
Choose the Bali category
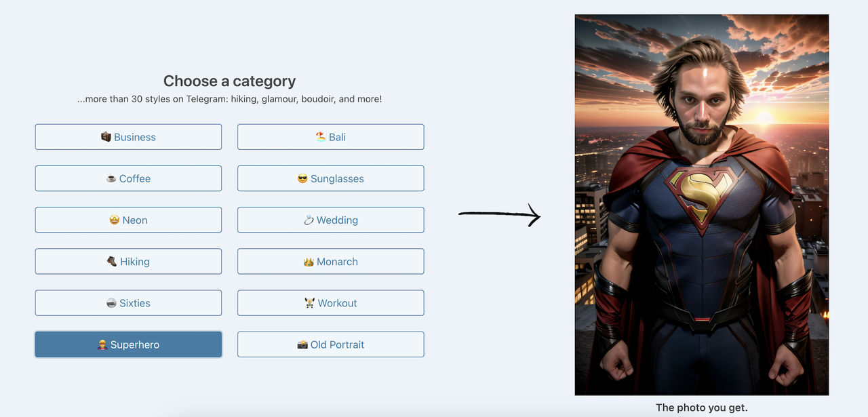[x=331, y=137]
